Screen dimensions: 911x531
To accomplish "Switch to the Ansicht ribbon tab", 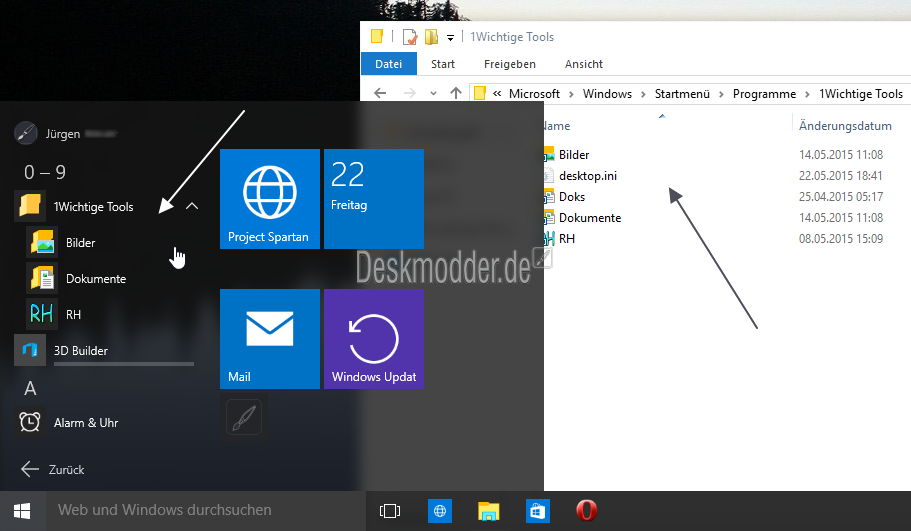I will (584, 64).
